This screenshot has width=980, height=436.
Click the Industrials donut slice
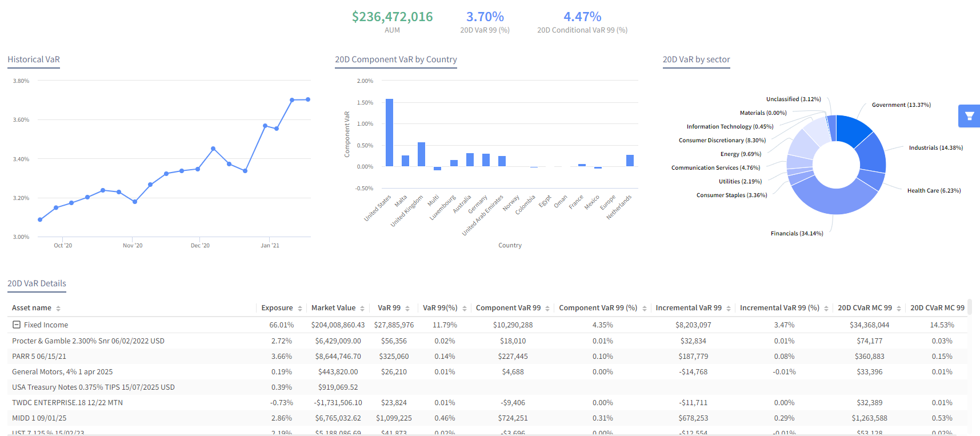tap(872, 153)
